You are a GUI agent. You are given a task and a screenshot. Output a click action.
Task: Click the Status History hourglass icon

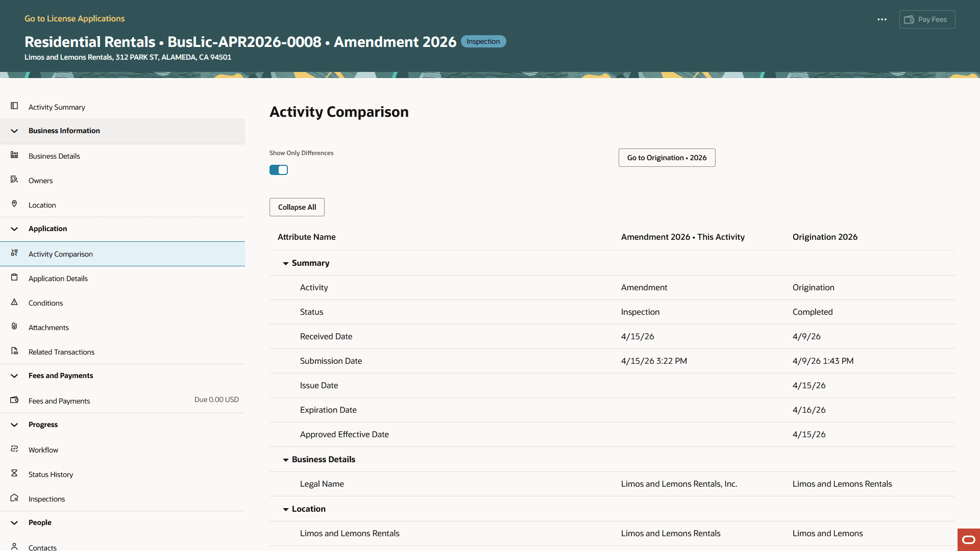point(14,473)
